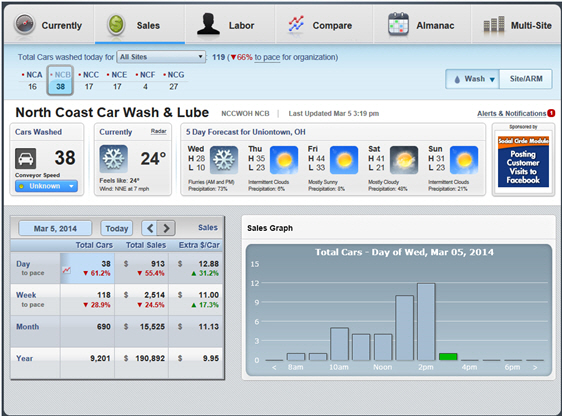Image resolution: width=563 pixels, height=417 pixels.
Task: Click Friday's sunny forecast icon
Action: [x=344, y=160]
